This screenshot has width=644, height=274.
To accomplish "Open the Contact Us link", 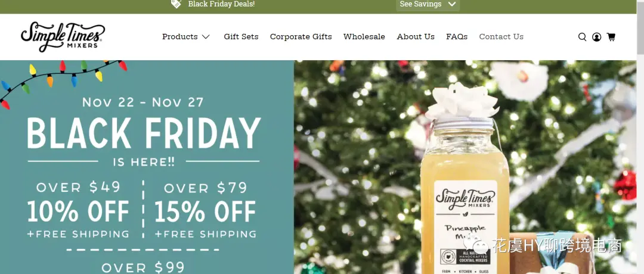I will 501,36.
